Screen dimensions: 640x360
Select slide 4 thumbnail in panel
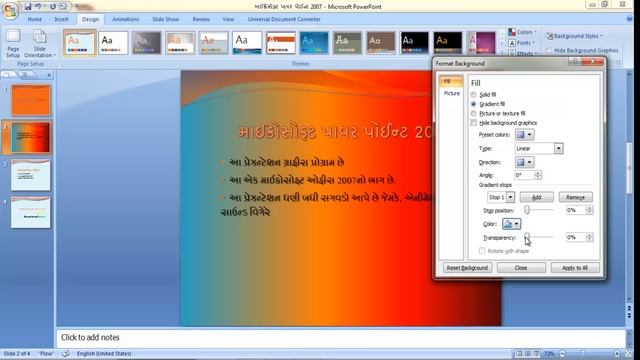coord(31,213)
